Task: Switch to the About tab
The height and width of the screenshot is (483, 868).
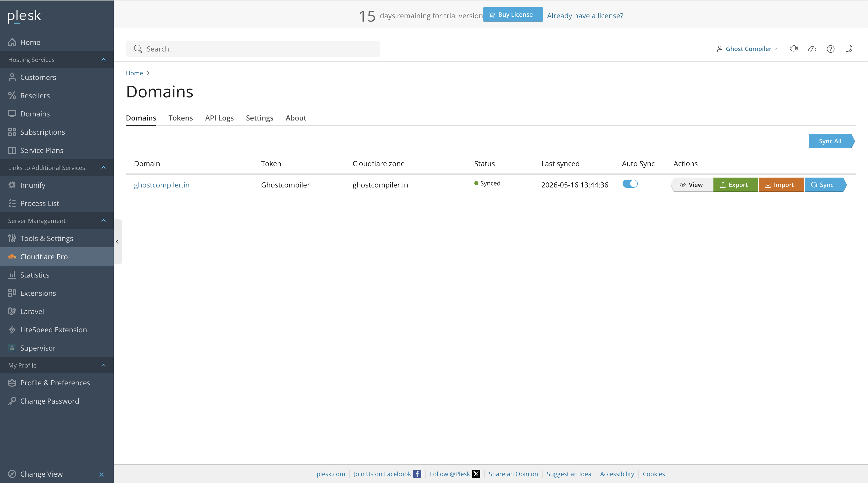Action: (296, 118)
